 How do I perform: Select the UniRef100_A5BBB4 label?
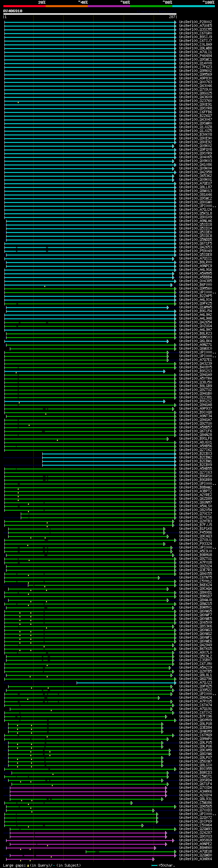click(x=196, y=277)
